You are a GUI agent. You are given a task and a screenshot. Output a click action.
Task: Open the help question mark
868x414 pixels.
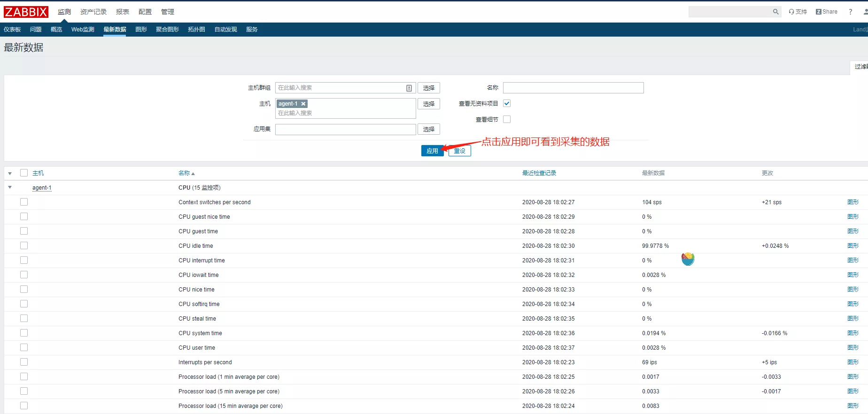tap(850, 12)
